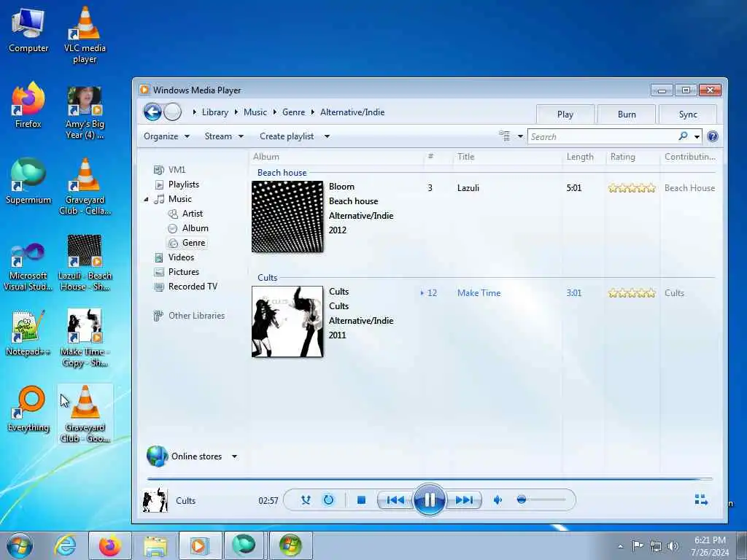Open the Play tab
This screenshot has width=747, height=560.
click(x=565, y=114)
